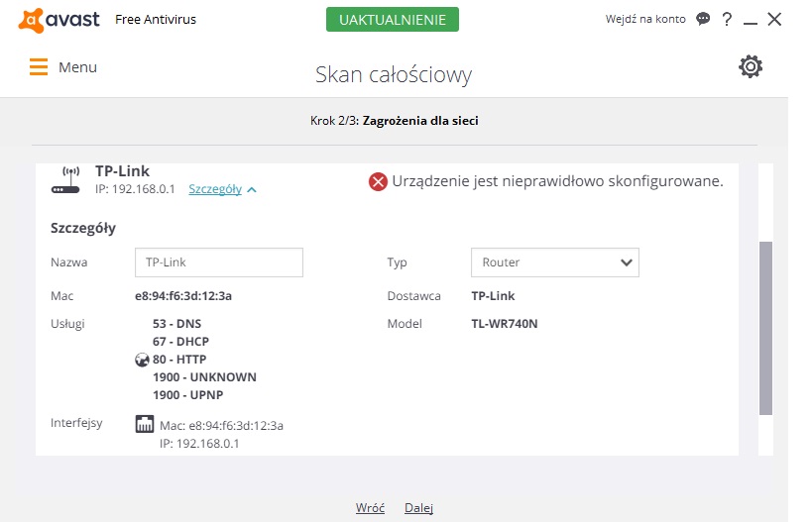Image resolution: width=812 pixels, height=522 pixels.
Task: Open help via the question mark icon
Action: [x=727, y=19]
